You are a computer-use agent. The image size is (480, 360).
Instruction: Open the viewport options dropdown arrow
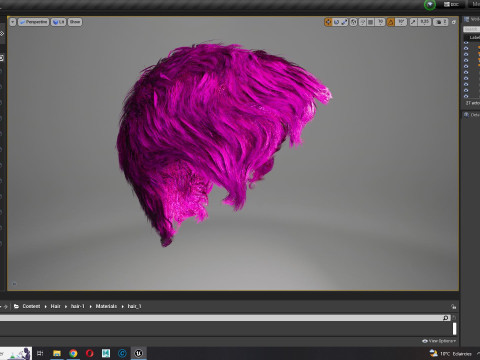click(13, 22)
